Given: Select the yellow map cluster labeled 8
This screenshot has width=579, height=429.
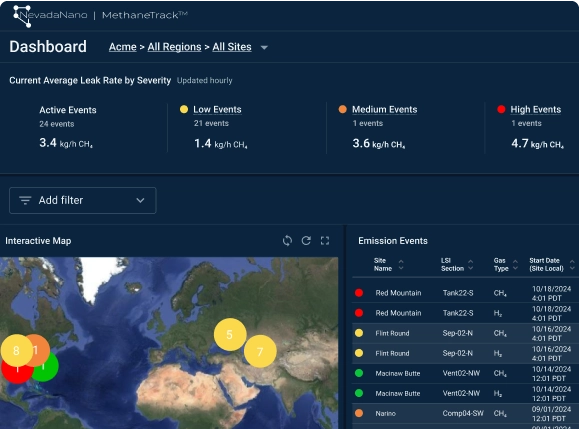Looking at the screenshot, I should tap(17, 350).
